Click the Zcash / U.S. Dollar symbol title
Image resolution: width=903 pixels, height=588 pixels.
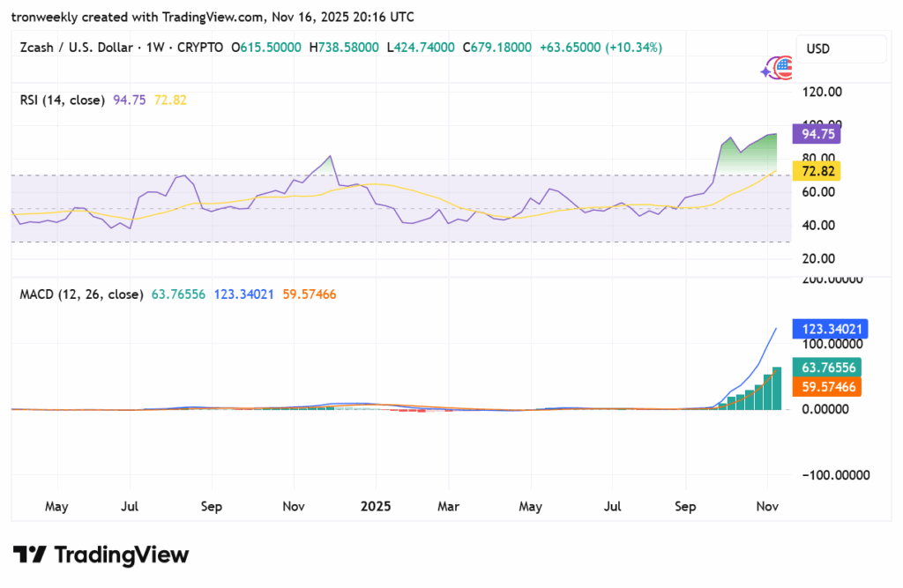click(x=77, y=47)
